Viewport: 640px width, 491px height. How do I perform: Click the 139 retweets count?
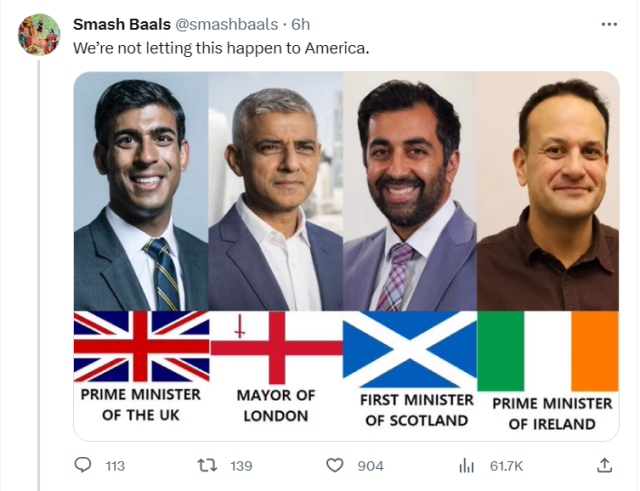click(241, 465)
